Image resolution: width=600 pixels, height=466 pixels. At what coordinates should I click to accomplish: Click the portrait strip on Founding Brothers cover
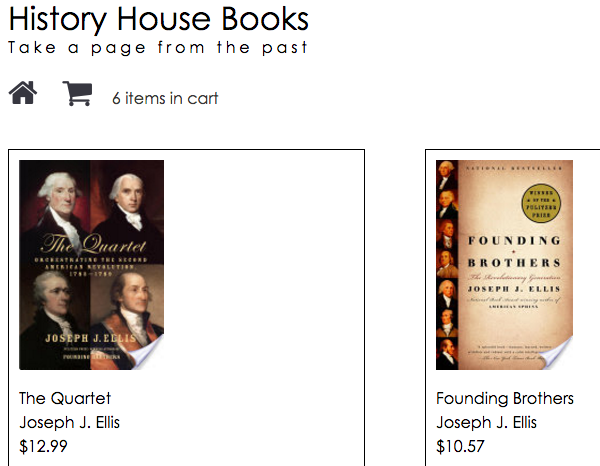pos(446,265)
